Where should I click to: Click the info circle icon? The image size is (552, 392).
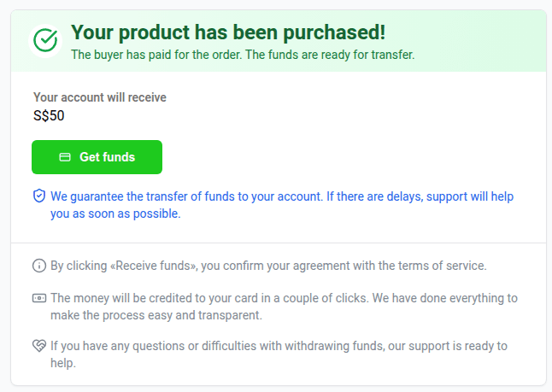tap(39, 266)
